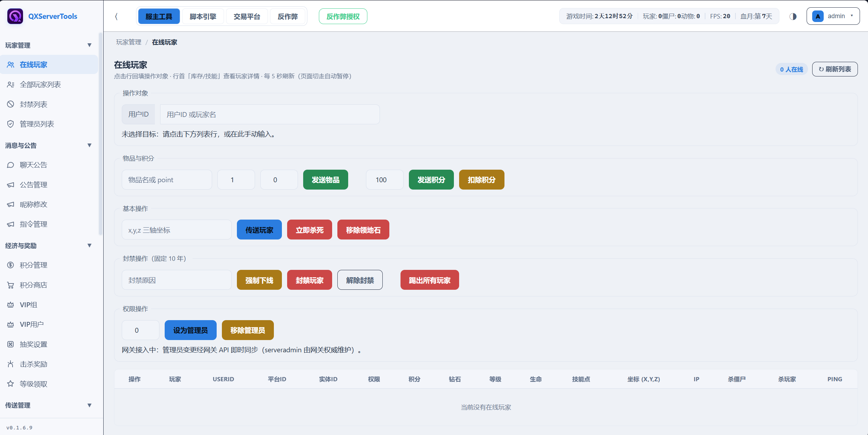The height and width of the screenshot is (435, 868).
Task: Click the 扣除积分 button
Action: click(482, 180)
